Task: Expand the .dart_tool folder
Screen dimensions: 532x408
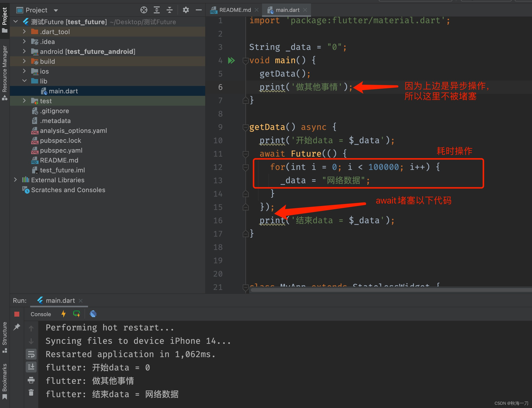Action: [x=24, y=32]
